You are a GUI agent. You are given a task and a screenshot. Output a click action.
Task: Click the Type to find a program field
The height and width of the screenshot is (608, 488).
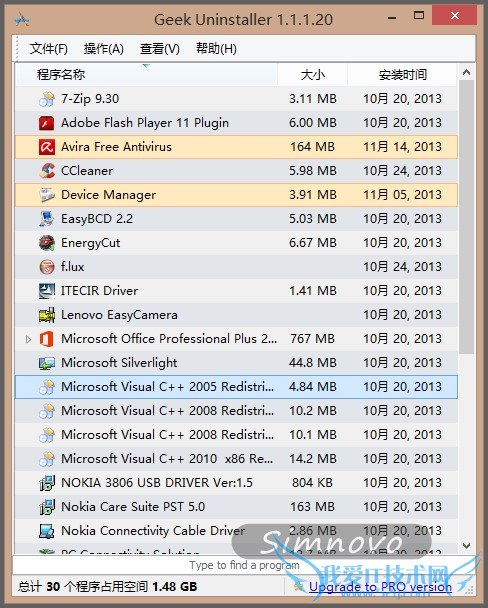244,565
